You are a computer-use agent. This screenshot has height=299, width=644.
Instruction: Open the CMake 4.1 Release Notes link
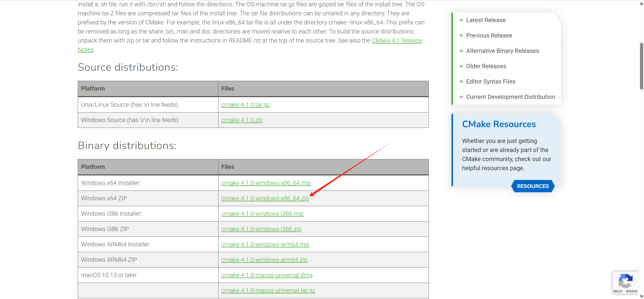(x=397, y=41)
